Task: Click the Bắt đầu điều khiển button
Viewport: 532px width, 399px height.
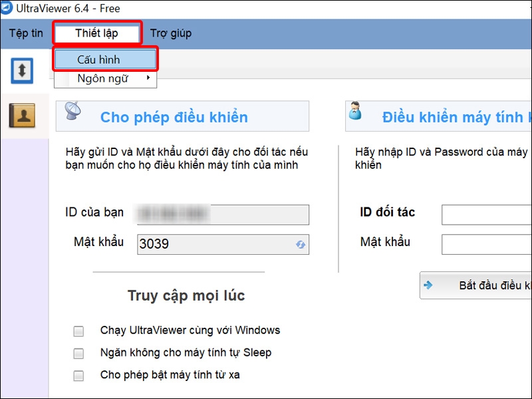Action: (475, 285)
